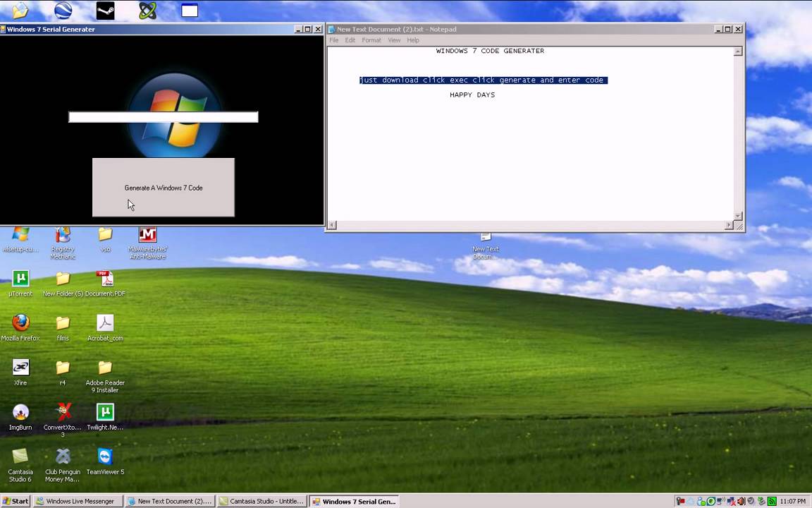
Task: Click the disconnected network tray icon
Action: coord(731,501)
